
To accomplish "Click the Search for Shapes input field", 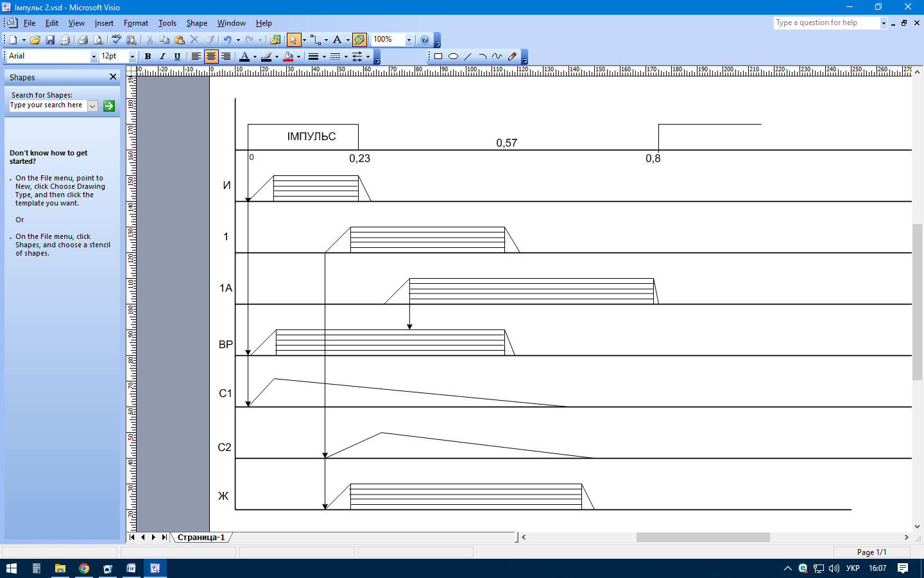I will (x=47, y=105).
